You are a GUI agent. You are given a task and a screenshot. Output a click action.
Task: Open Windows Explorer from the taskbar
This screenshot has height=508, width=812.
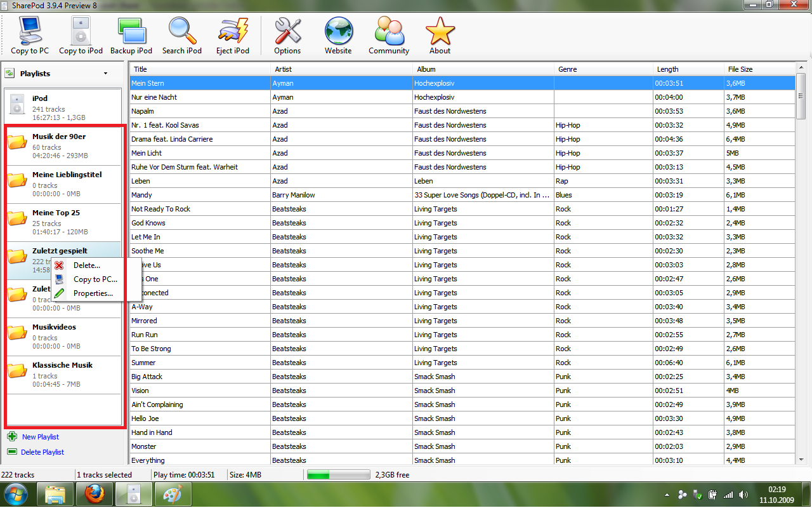point(55,494)
